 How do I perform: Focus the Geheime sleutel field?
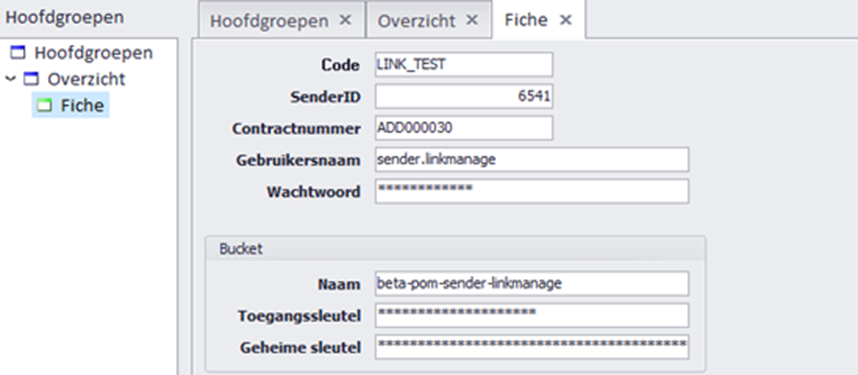532,347
